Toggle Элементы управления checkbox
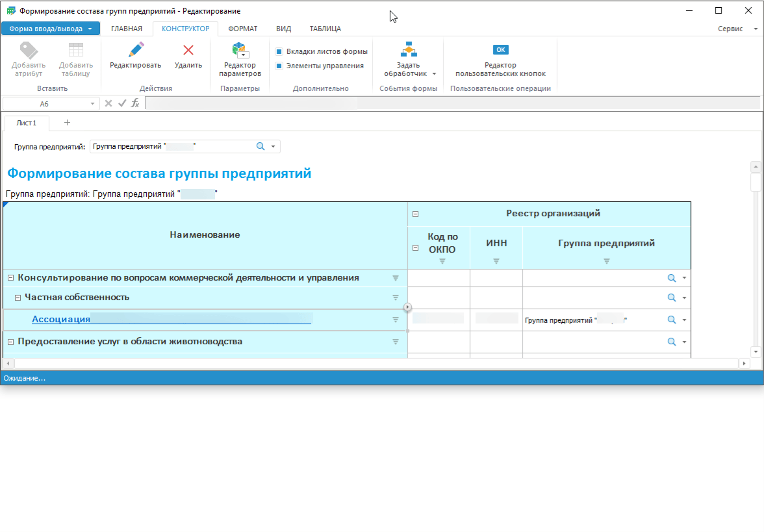This screenshot has height=532, width=764. point(279,66)
